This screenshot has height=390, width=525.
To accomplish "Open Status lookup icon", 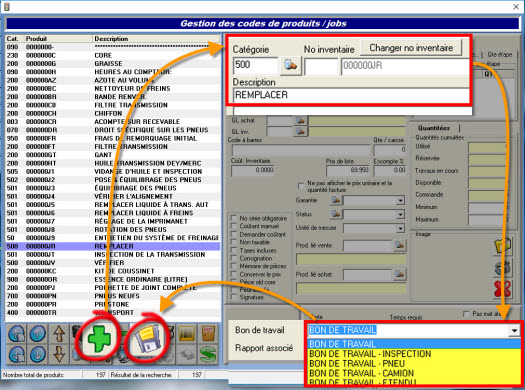I will point(336,214).
